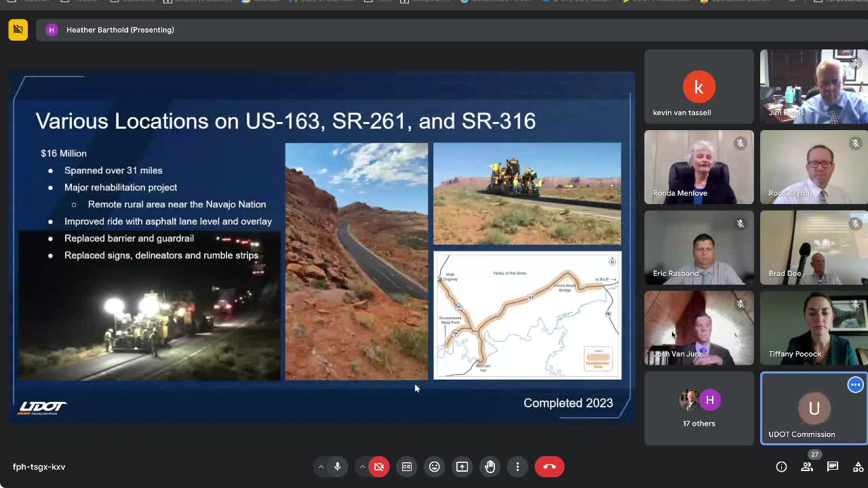Expand the microphone options chevron
This screenshot has width=868, height=488.
coord(321,466)
